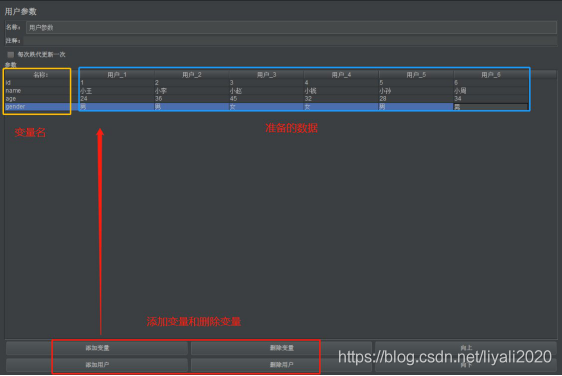This screenshot has height=376, width=562.
Task: Select the id cell under 用户_3
Action: click(266, 83)
